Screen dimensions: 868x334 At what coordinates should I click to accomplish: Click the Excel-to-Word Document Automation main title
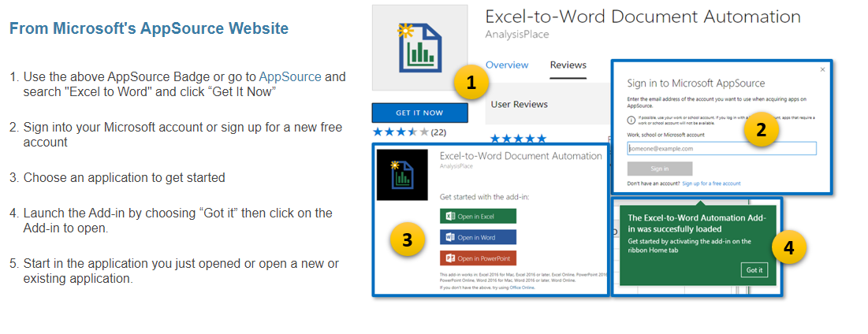tap(643, 17)
